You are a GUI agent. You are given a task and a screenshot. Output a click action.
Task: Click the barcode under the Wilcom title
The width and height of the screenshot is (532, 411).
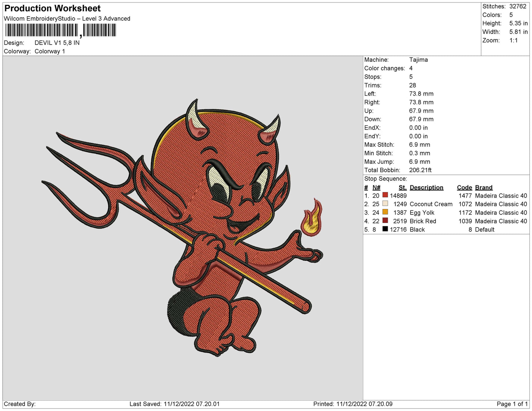pyautogui.click(x=60, y=30)
